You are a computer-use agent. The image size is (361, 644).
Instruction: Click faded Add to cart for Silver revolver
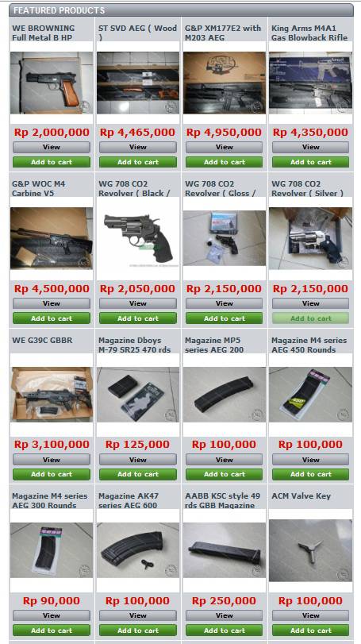(x=310, y=318)
